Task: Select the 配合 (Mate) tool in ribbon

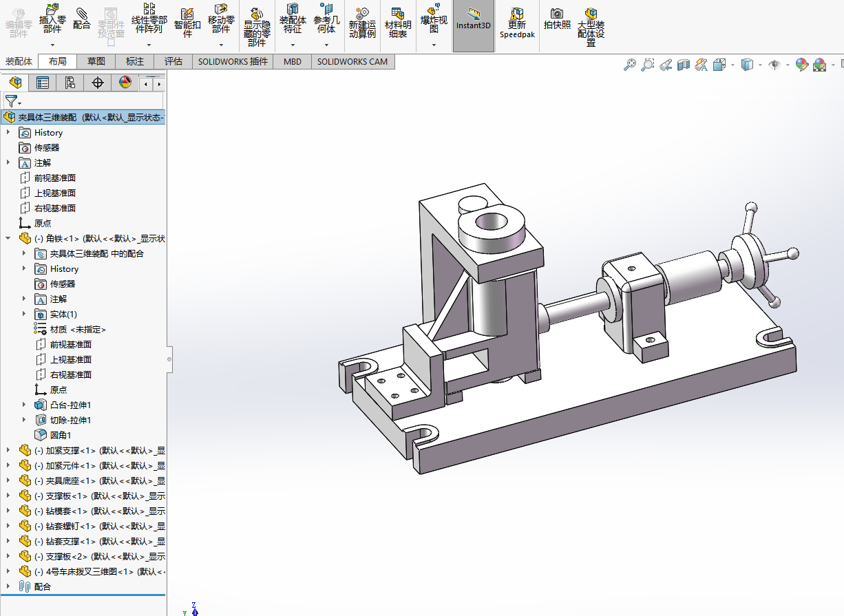Action: (x=81, y=18)
